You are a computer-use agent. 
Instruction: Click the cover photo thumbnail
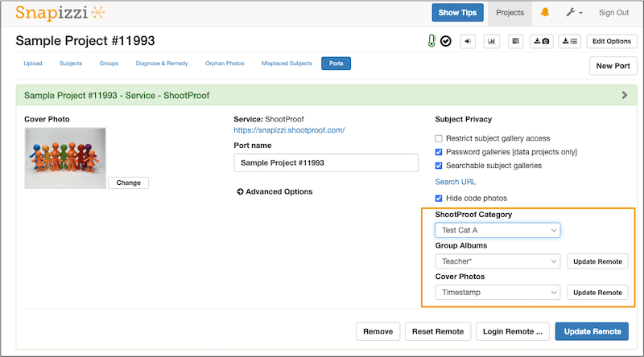[65, 158]
